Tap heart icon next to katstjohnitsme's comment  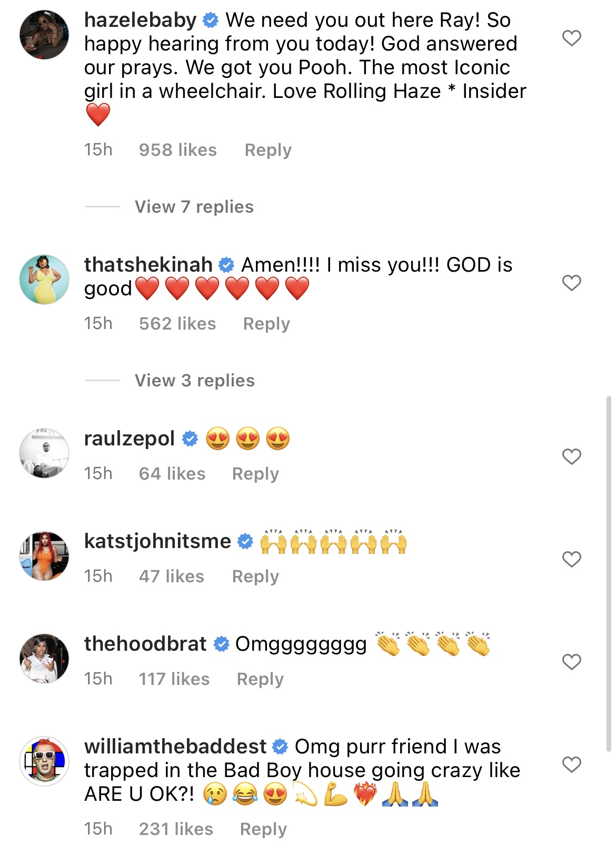(571, 559)
